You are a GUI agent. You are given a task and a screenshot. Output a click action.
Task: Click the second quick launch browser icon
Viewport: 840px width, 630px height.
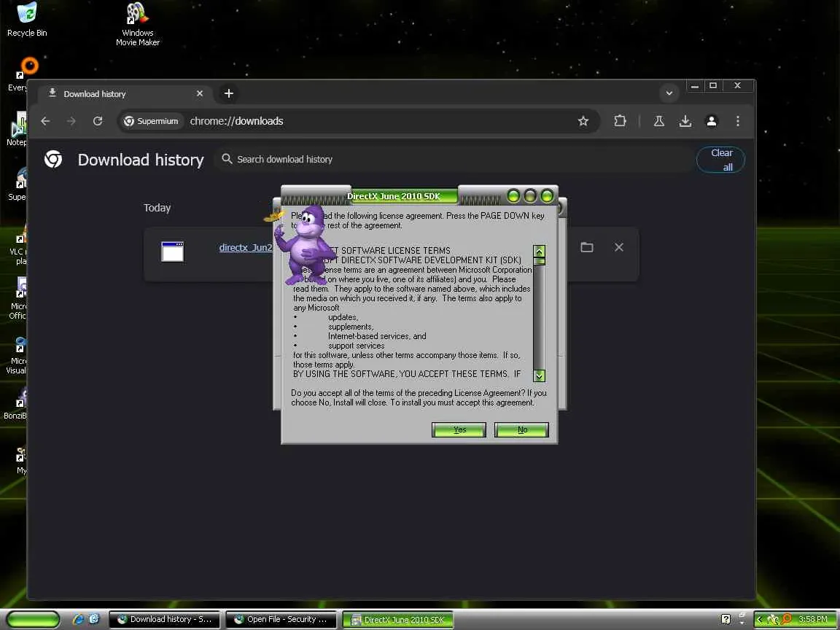94,619
